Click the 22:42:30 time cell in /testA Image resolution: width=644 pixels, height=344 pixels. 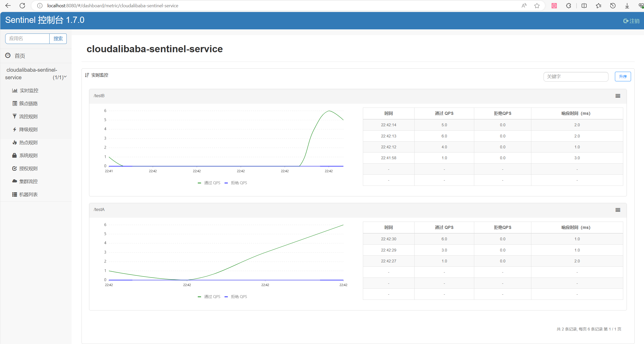pyautogui.click(x=389, y=239)
